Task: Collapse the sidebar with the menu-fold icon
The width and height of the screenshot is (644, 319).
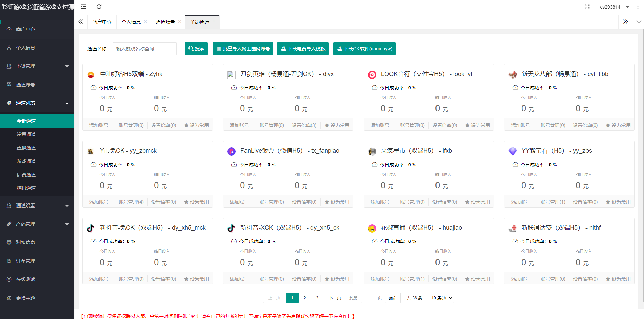Action: tap(83, 7)
